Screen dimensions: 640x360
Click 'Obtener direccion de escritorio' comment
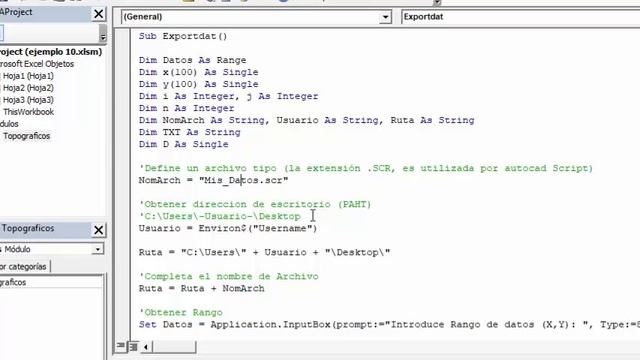255,204
